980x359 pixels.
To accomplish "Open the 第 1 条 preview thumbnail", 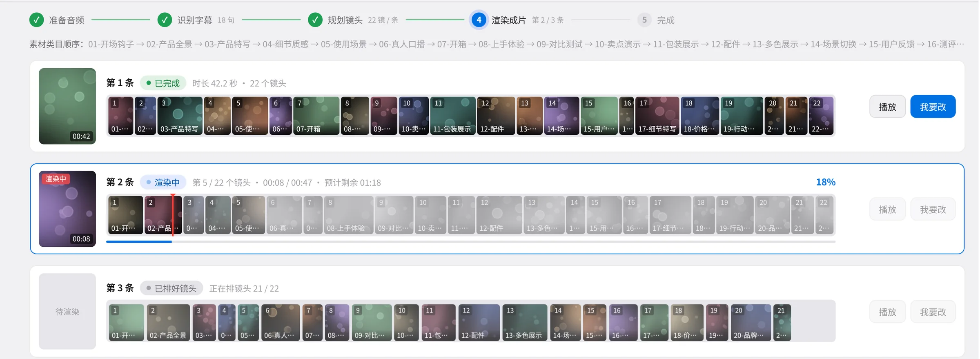I will tap(67, 106).
